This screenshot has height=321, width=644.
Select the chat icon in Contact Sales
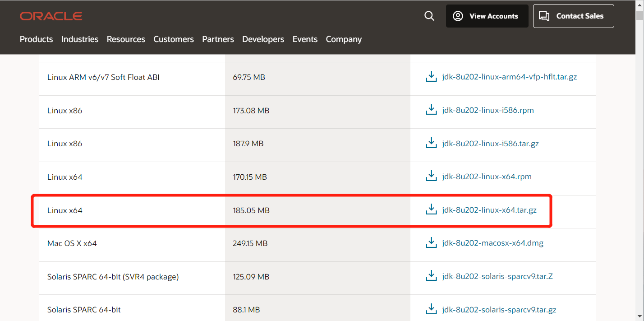(x=544, y=16)
